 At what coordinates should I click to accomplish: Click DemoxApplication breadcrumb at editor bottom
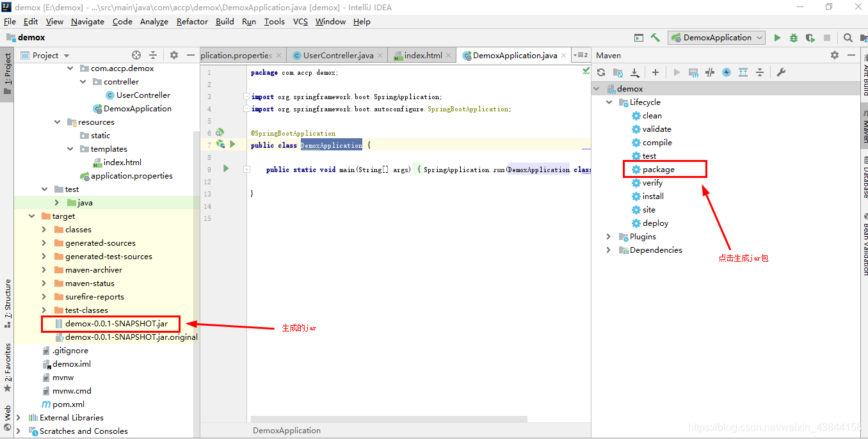click(287, 431)
